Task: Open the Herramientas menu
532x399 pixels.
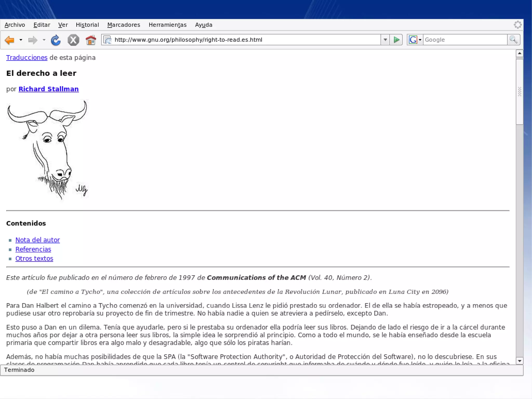Action: (x=168, y=25)
